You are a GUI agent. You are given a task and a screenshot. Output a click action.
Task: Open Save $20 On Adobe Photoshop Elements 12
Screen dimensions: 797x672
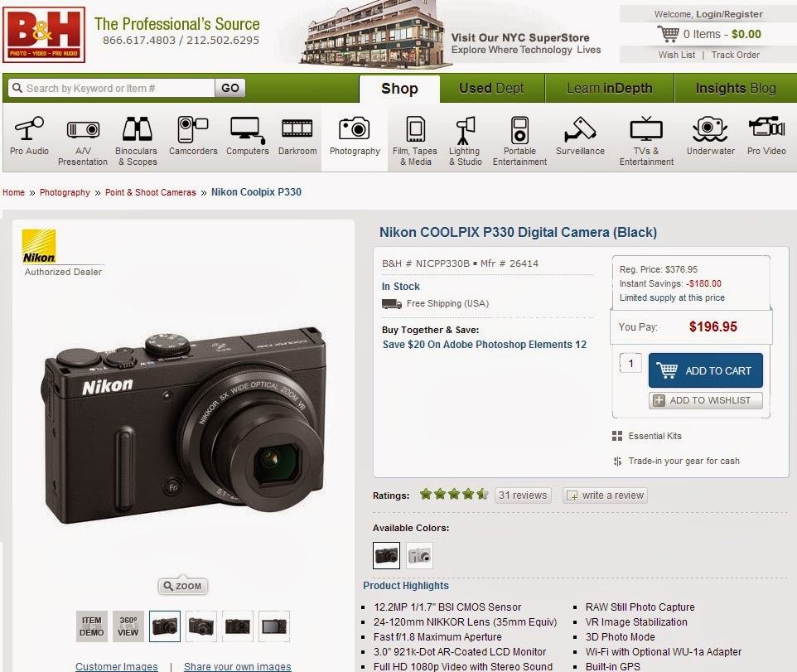point(485,345)
